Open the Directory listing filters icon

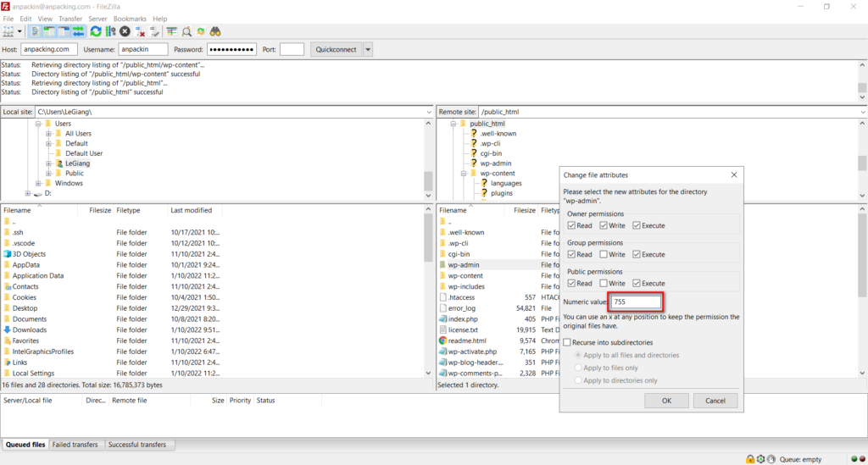171,31
